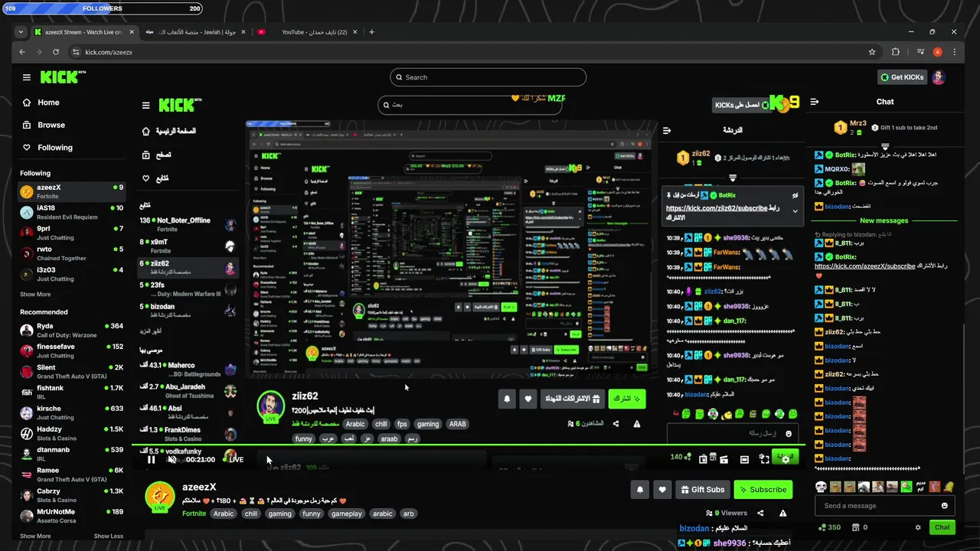This screenshot has width=980, height=551.
Task: Switch to the YouTube browser tab
Action: pos(307,32)
